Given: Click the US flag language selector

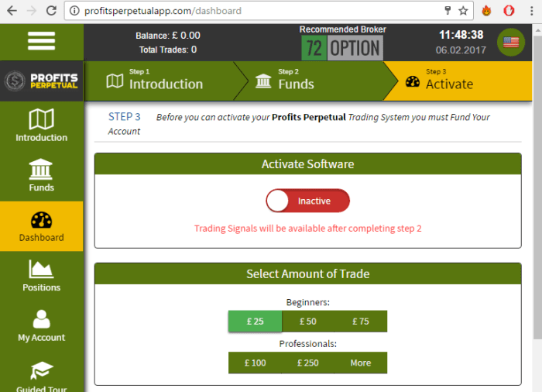Looking at the screenshot, I should click(511, 42).
